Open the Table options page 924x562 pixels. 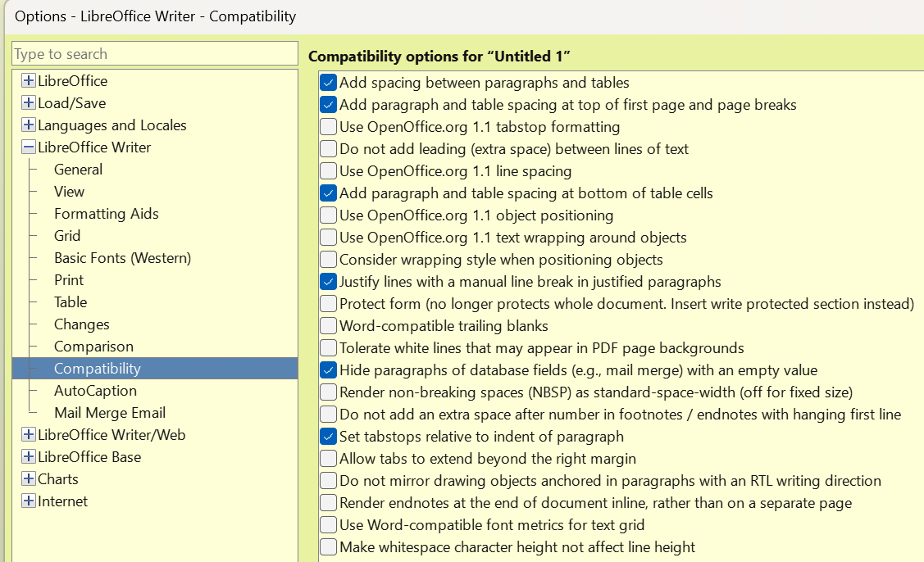coord(71,302)
